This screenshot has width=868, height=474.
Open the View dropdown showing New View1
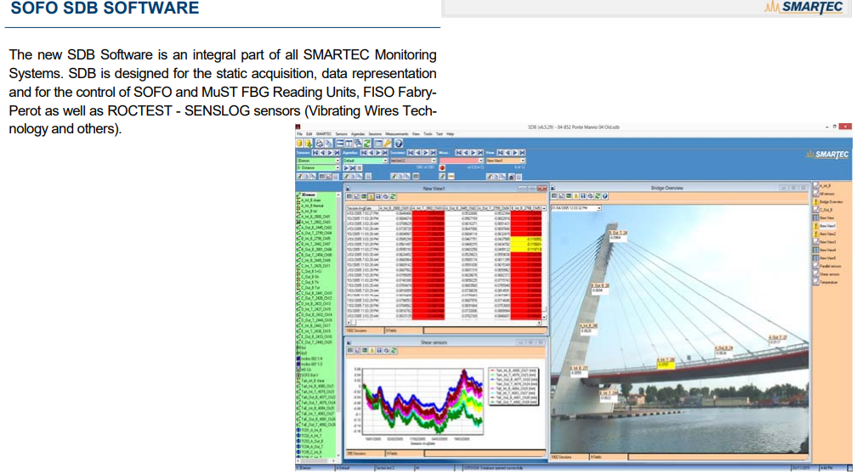(506, 161)
